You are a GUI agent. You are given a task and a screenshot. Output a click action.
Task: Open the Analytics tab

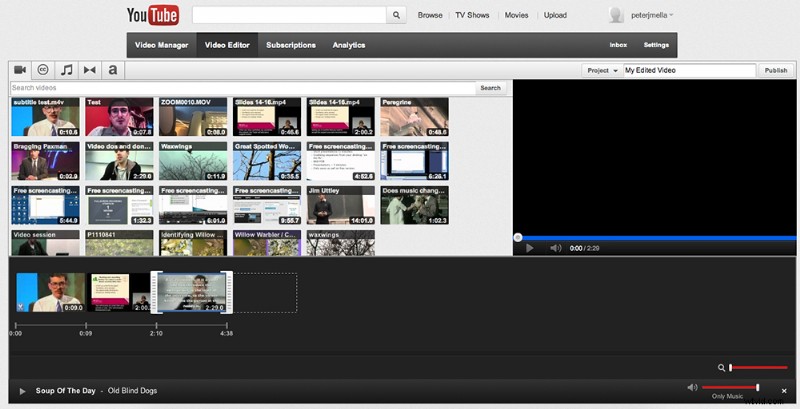(349, 45)
